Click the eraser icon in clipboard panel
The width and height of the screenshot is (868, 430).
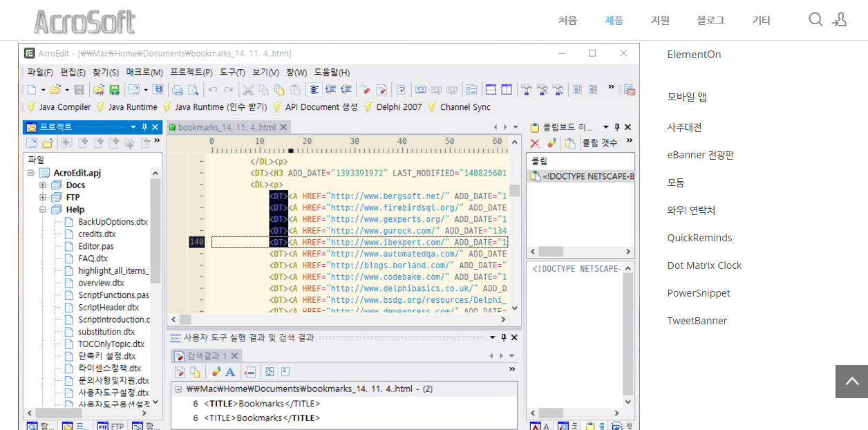(551, 143)
